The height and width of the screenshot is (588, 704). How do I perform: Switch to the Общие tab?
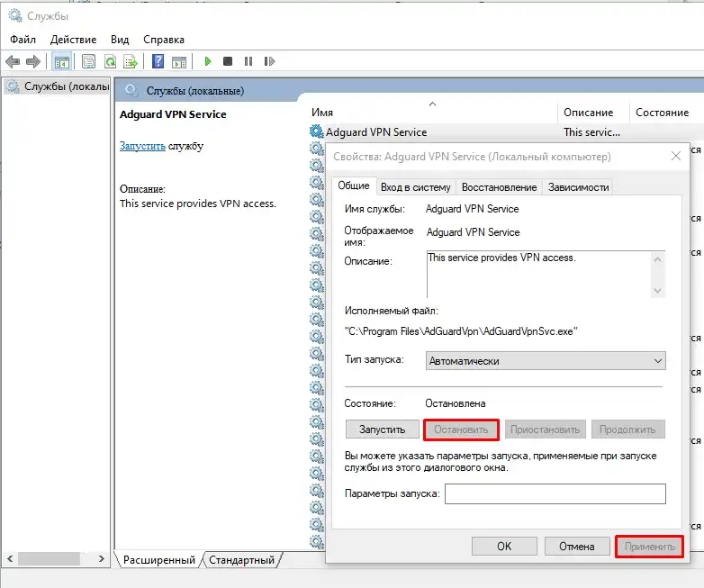pos(354,185)
